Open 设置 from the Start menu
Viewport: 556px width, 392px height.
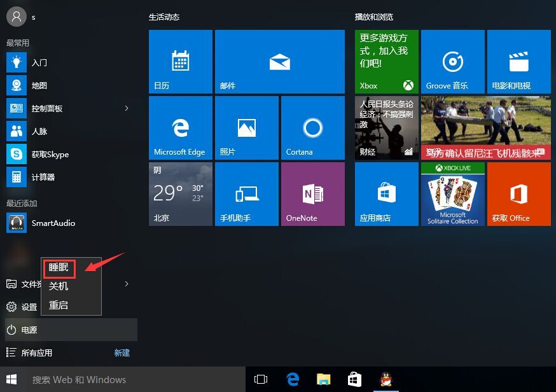(x=28, y=307)
